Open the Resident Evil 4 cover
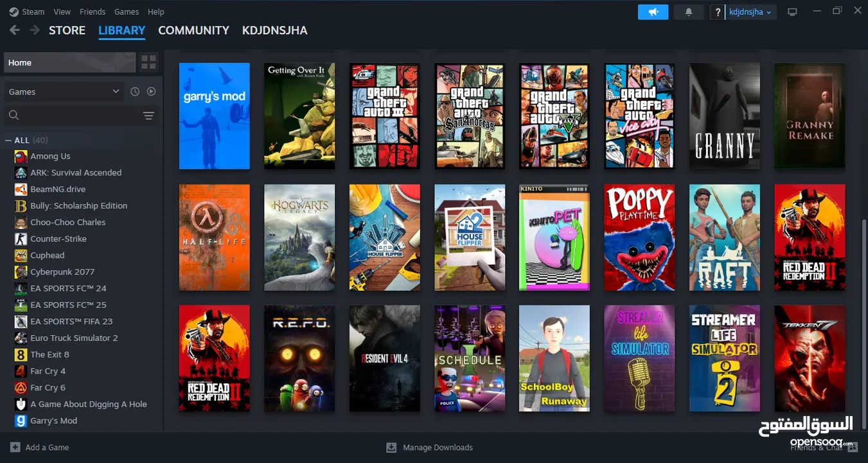Viewport: 868px width, 463px height. pyautogui.click(x=384, y=358)
